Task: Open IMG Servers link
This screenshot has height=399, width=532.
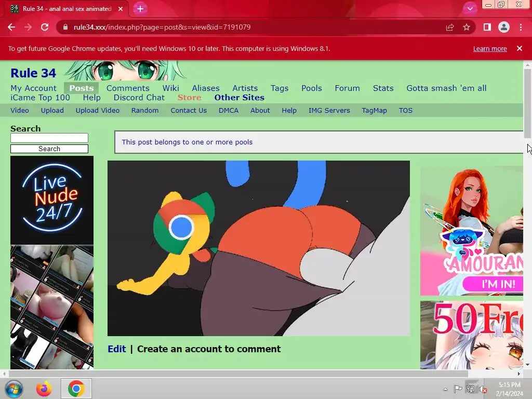Action: click(x=329, y=111)
